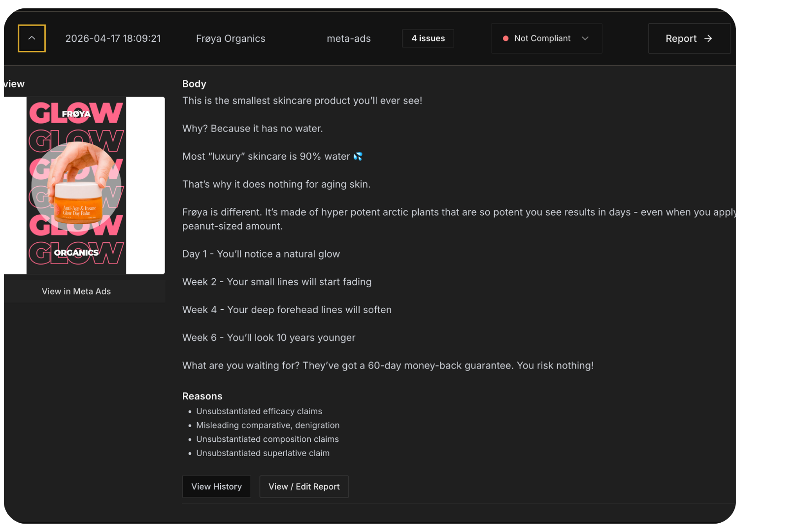Click the red Not Compliant status dot
The height and width of the screenshot is (532, 798).
coord(505,38)
